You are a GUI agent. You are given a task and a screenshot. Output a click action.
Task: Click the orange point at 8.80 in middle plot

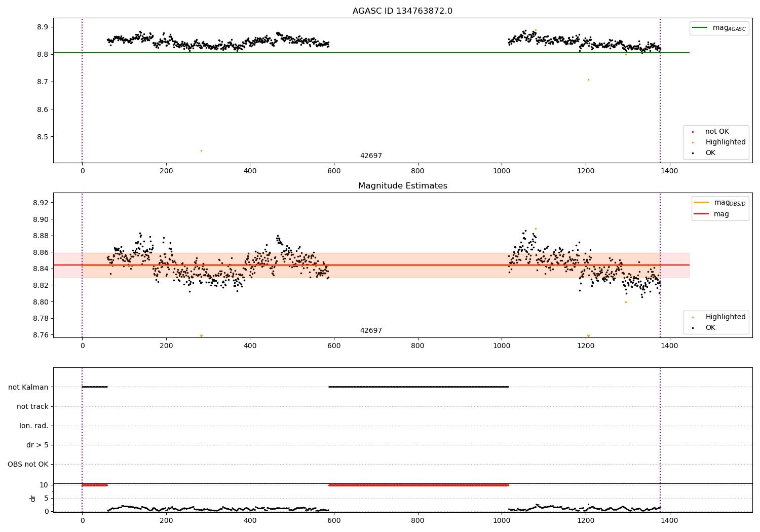point(626,302)
